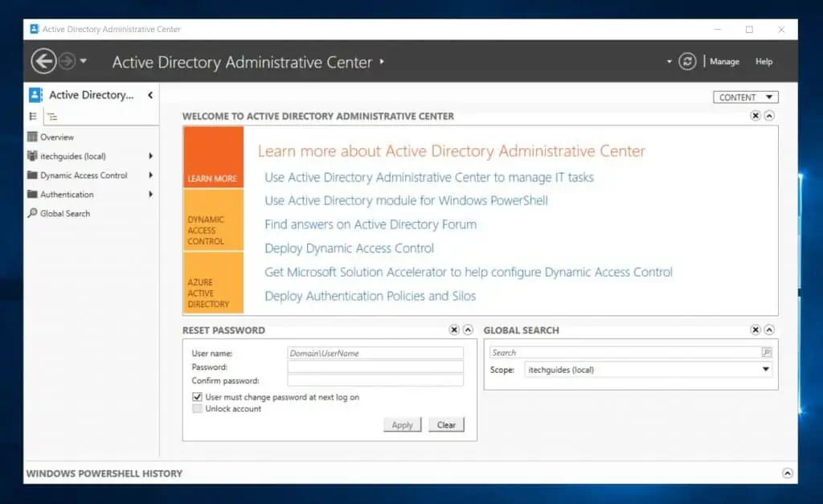Open the dropdown arrow beside the refresh icon

point(669,61)
